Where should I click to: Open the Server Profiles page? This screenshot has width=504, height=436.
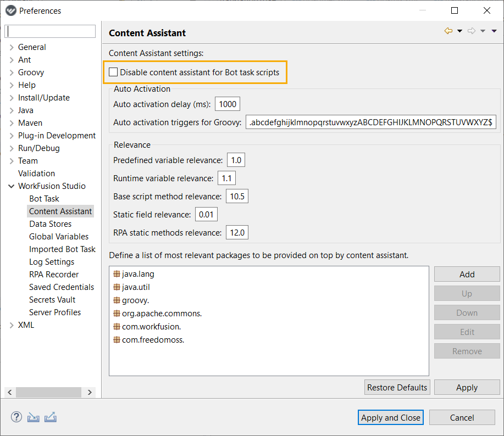tap(54, 312)
